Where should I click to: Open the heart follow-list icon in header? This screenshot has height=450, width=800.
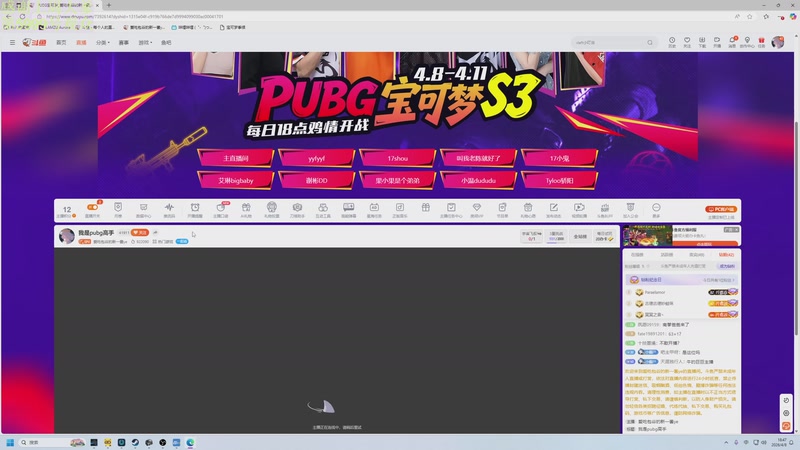click(x=687, y=42)
